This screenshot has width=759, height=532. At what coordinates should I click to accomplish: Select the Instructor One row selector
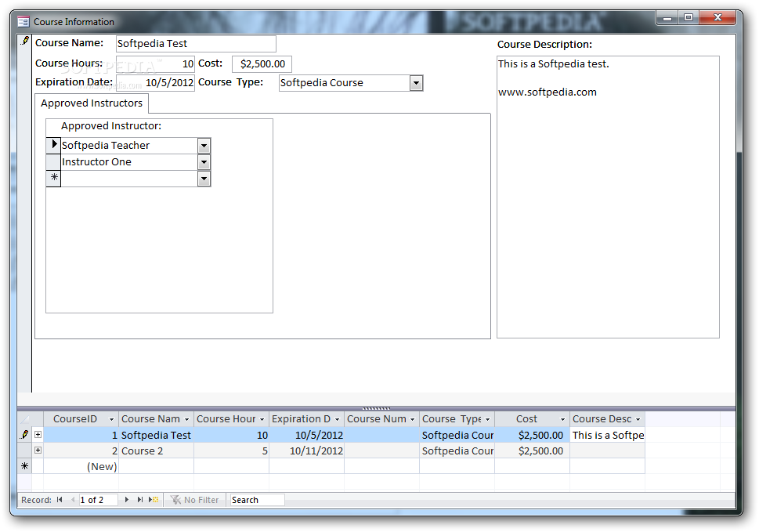point(53,161)
